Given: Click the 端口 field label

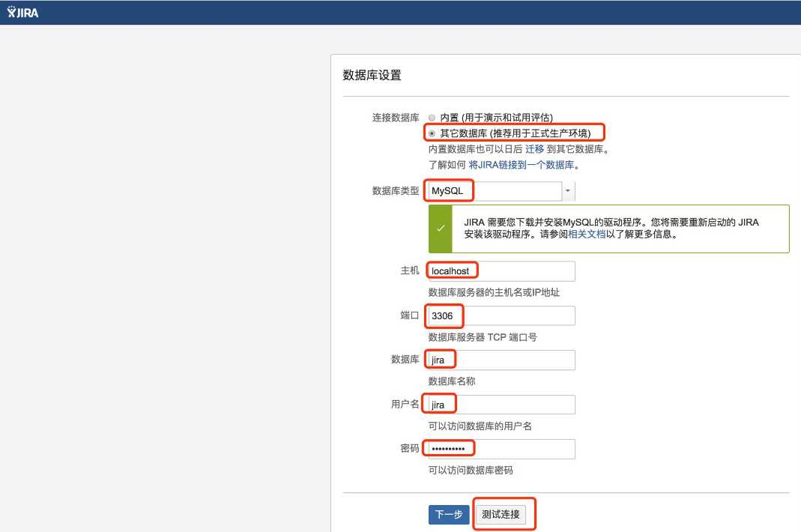Looking at the screenshot, I should (x=410, y=315).
